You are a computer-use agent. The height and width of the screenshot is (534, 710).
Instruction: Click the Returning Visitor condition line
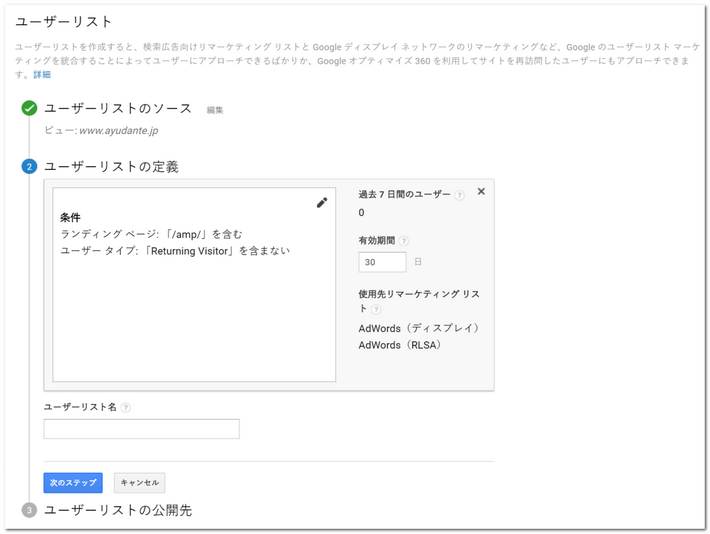point(175,251)
